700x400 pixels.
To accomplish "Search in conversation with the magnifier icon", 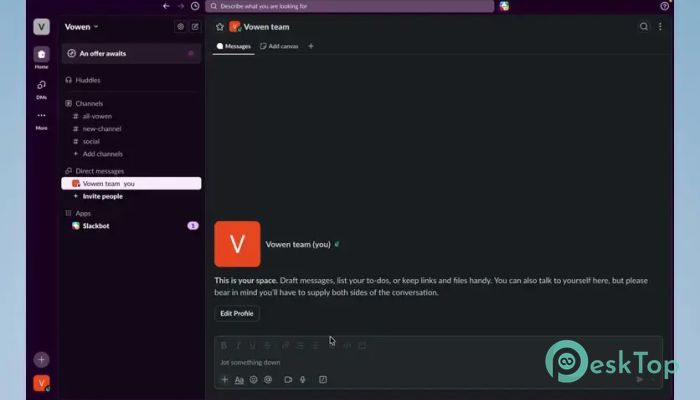I will [644, 27].
